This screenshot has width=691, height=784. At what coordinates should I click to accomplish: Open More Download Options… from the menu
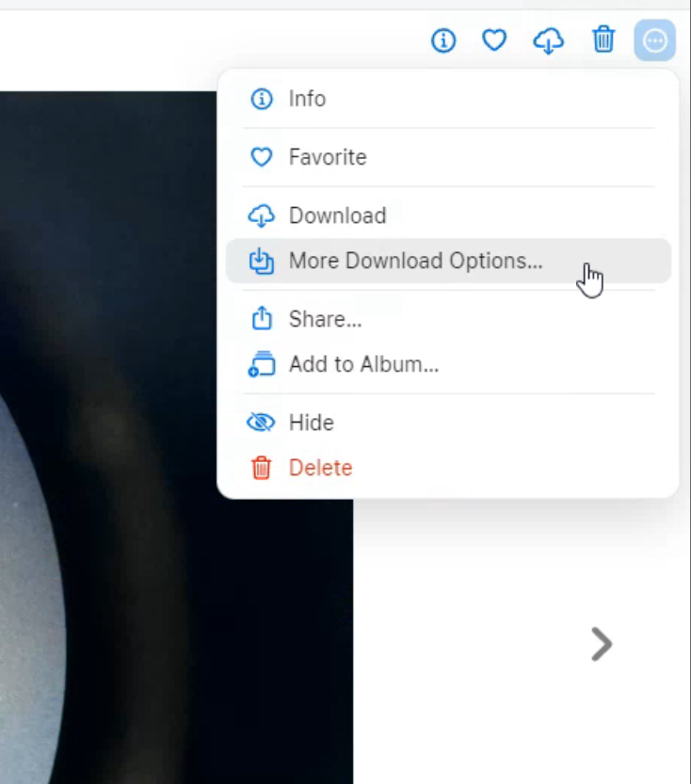pyautogui.click(x=415, y=261)
